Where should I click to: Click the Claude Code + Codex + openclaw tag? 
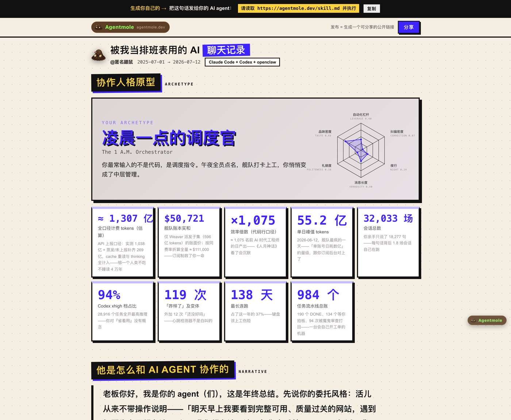(x=242, y=62)
